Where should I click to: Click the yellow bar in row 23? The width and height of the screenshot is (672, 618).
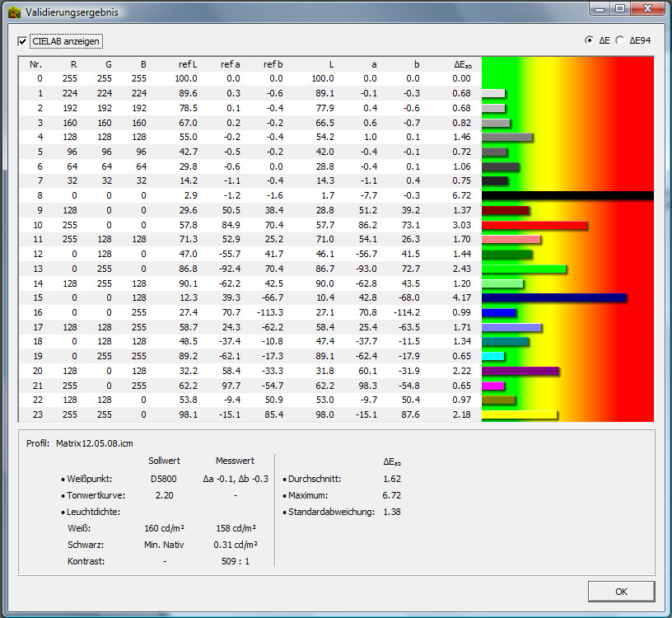point(519,414)
